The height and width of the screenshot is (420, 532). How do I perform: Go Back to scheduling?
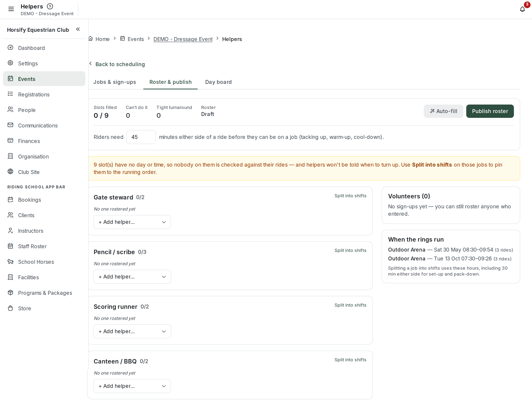117,64
